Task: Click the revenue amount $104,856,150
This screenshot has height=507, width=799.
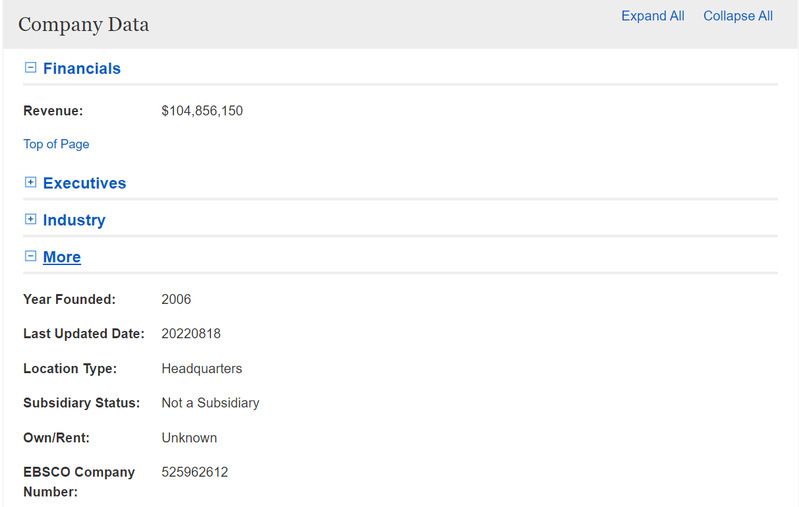Action: 202,111
